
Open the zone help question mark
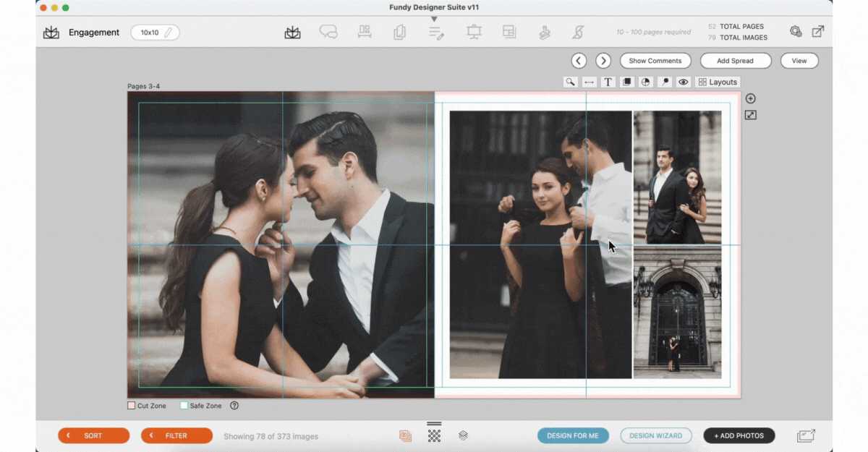pyautogui.click(x=234, y=406)
